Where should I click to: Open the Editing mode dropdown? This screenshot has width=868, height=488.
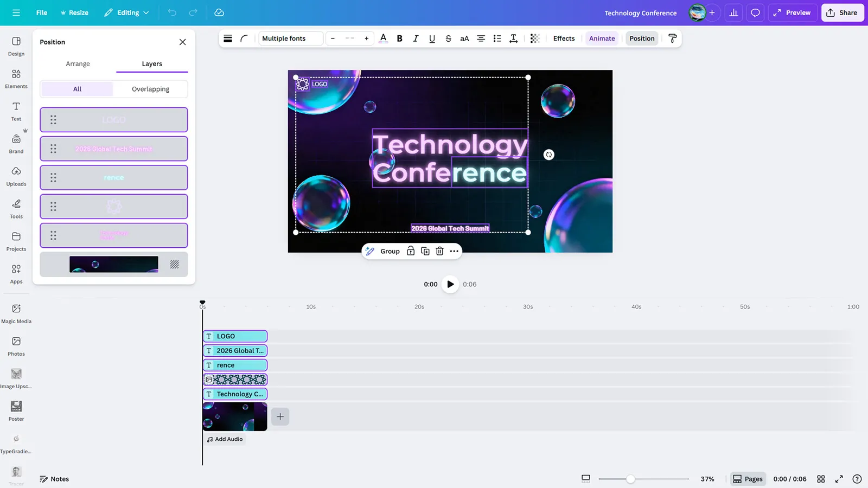tap(126, 12)
